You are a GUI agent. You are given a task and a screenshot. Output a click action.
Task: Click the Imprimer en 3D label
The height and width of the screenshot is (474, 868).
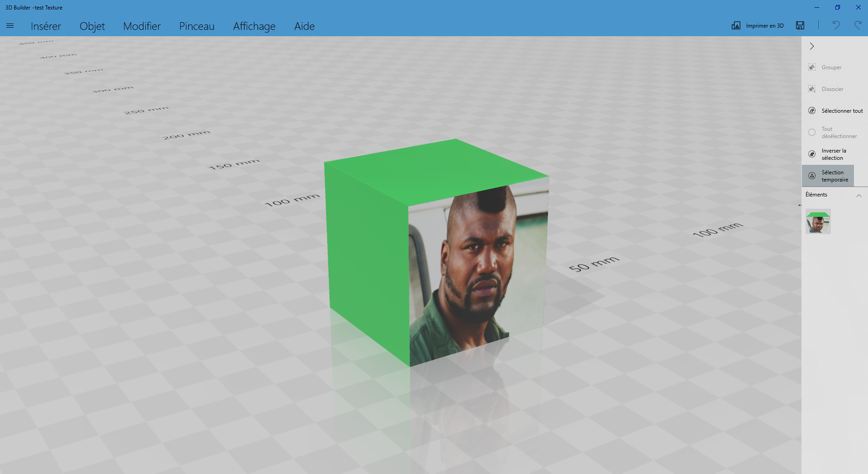click(765, 26)
